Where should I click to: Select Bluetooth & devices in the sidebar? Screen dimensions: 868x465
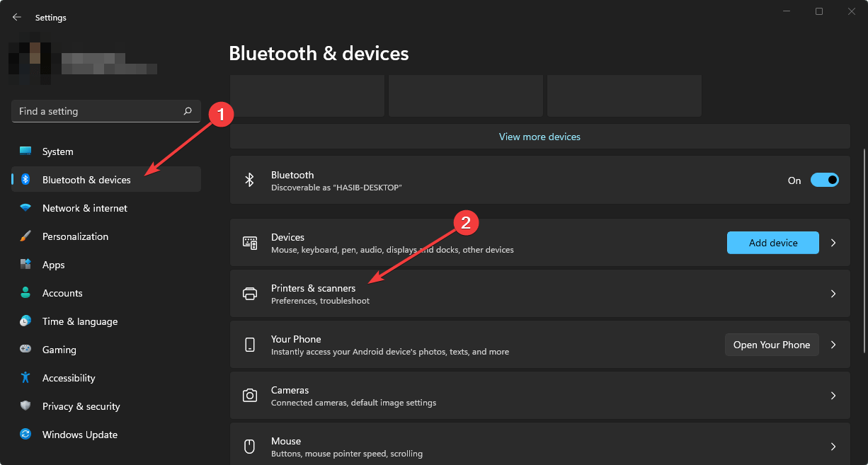[86, 179]
